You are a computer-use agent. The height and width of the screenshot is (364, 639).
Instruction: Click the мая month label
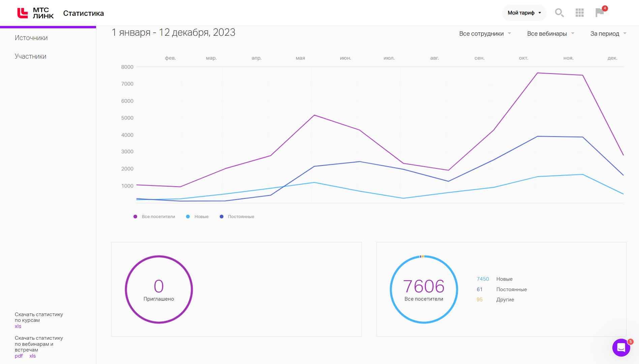[300, 58]
